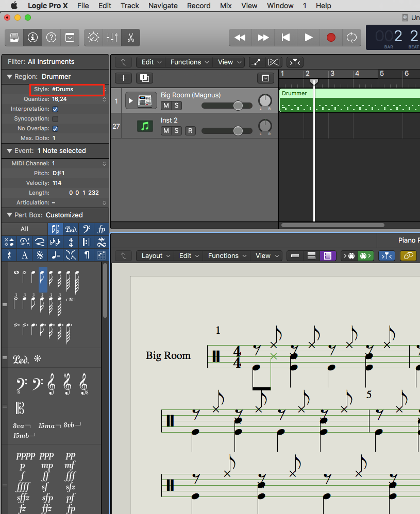
Task: Collapse the Part Box section
Action: click(x=9, y=215)
